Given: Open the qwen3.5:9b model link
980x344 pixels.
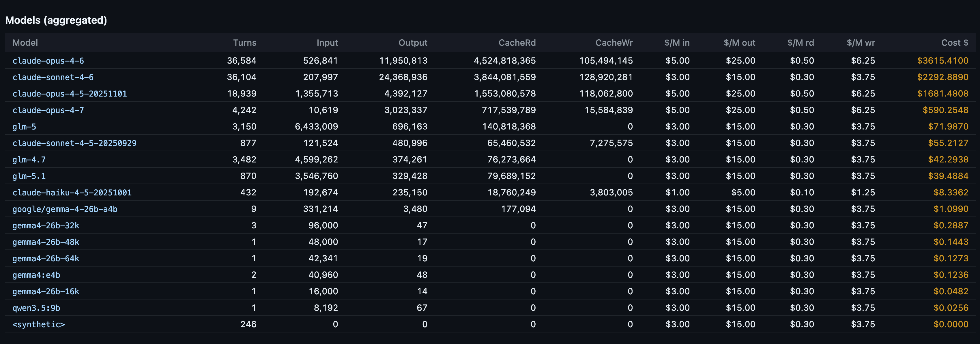Looking at the screenshot, I should pyautogui.click(x=36, y=308).
